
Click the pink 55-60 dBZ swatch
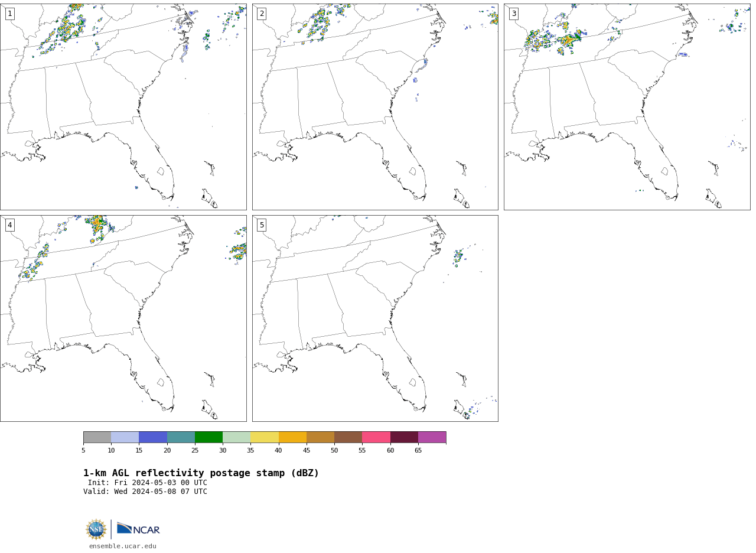[376, 437]
